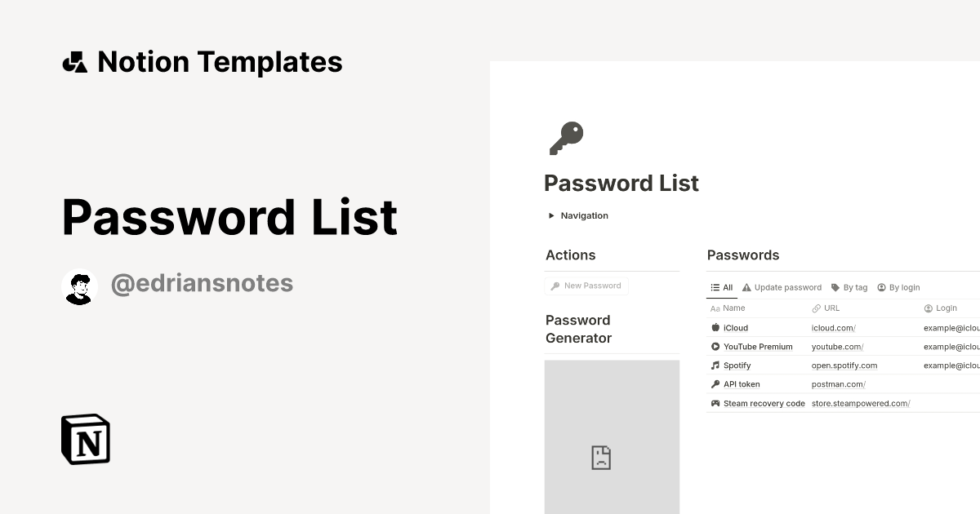Open the open.spotify.com link
This screenshot has width=980, height=514.
click(x=844, y=366)
